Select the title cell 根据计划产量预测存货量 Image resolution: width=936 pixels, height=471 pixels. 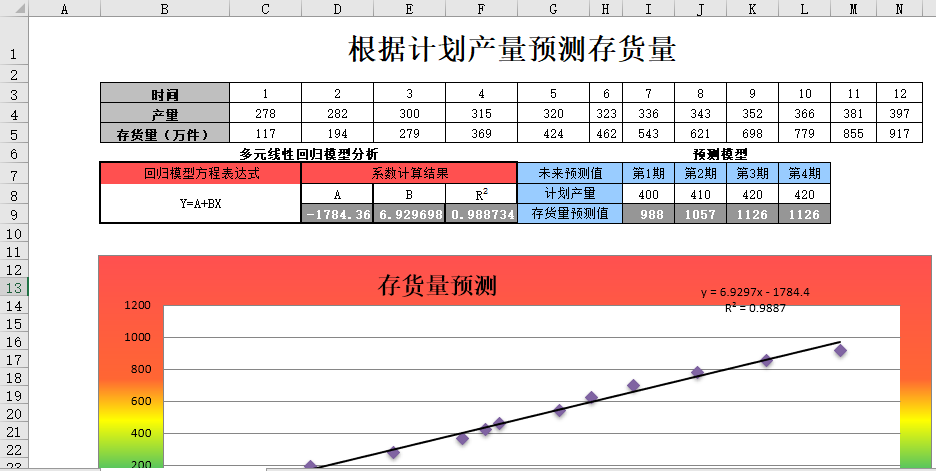(x=511, y=48)
